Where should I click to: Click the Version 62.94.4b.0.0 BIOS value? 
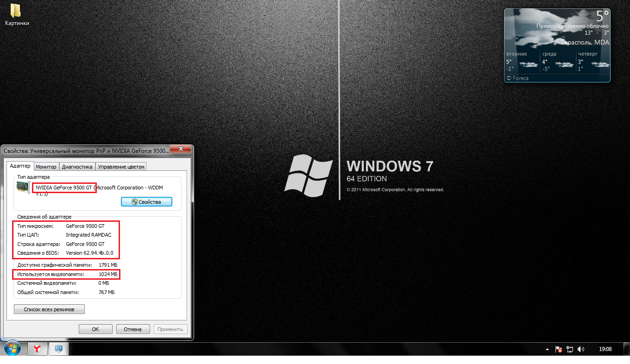[89, 253]
